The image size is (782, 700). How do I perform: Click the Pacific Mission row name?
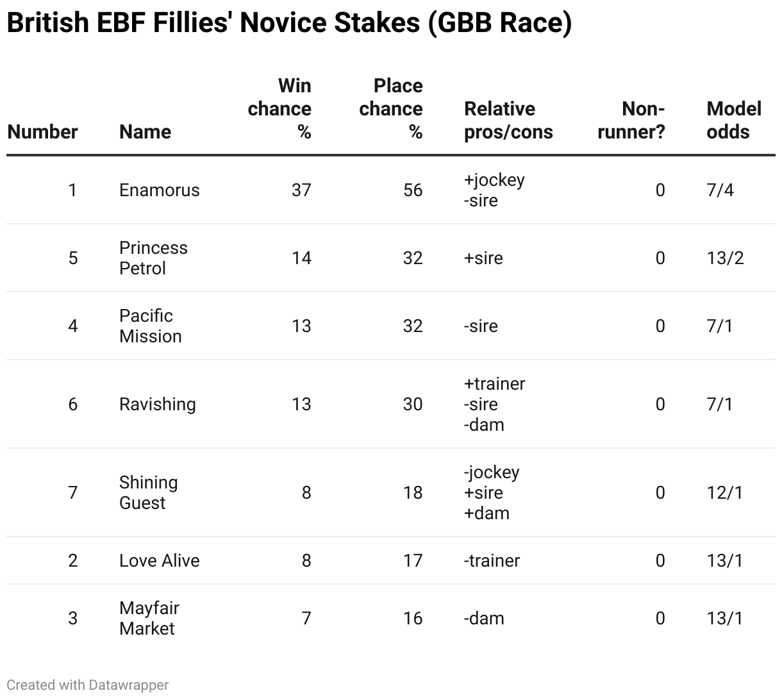150,326
